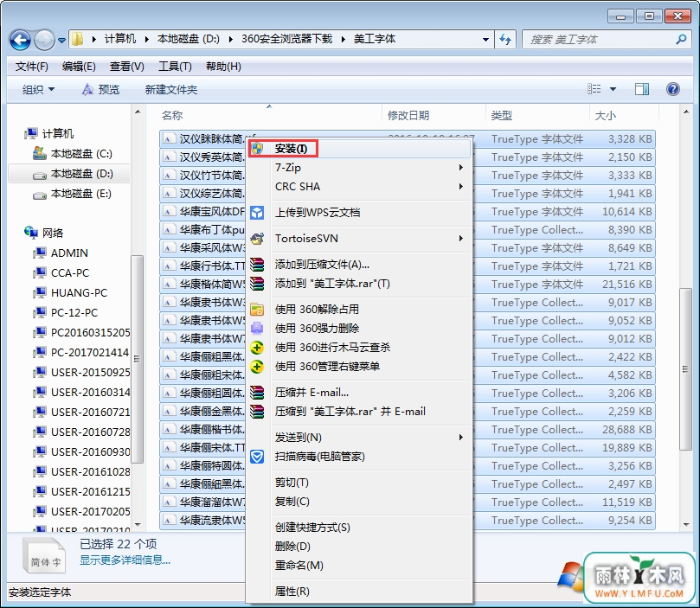Click the 本地磁盘 (C:) drive icon
Image resolution: width=700 pixels, height=608 pixels.
click(40, 153)
